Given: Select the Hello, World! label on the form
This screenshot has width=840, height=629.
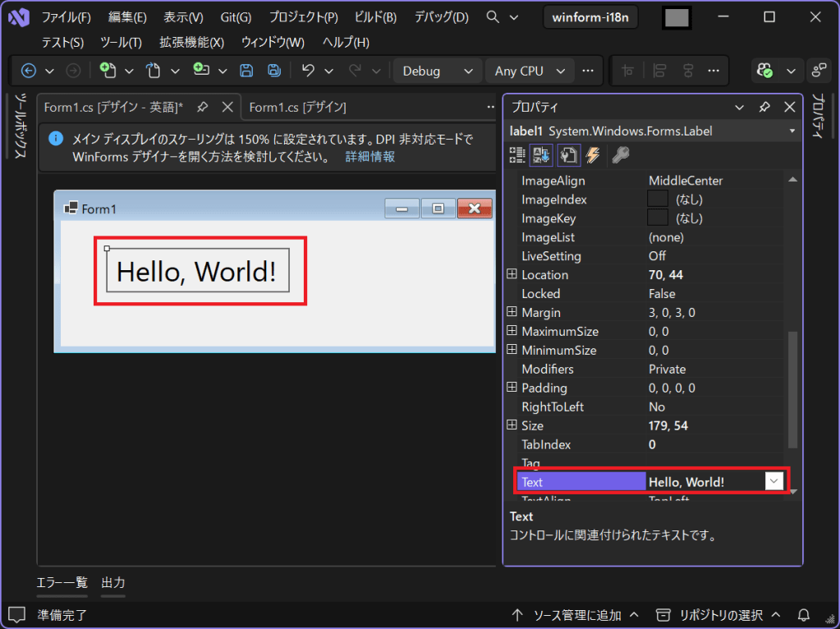Looking at the screenshot, I should click(x=197, y=271).
